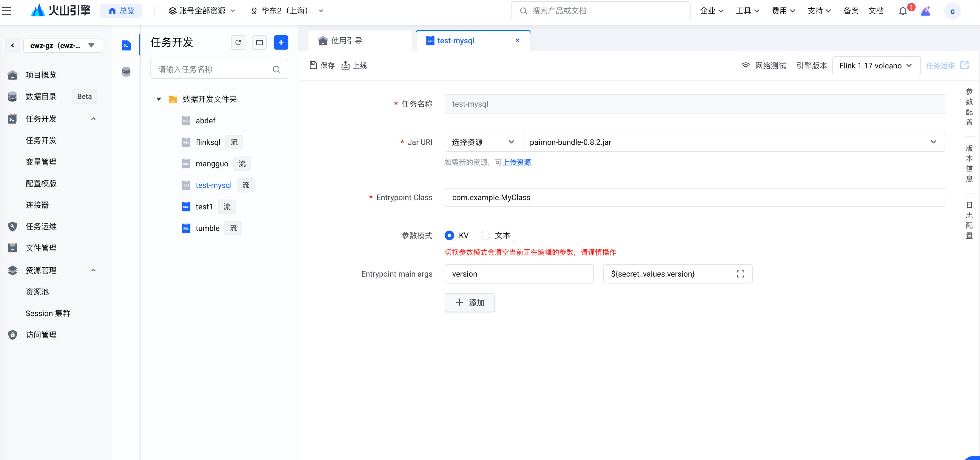Collapse the 资源管理 sidebar section
Viewport: 980px width, 460px height.
point(93,270)
